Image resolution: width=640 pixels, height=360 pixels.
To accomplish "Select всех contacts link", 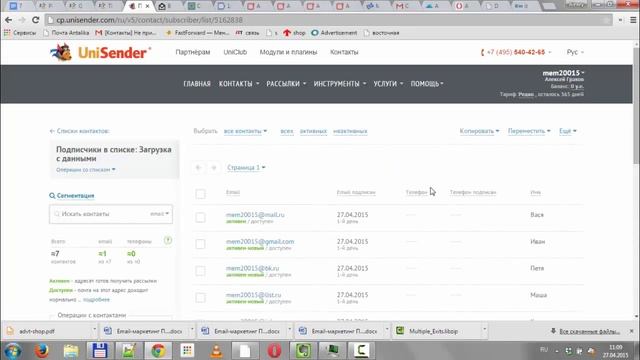I will coord(287,131).
